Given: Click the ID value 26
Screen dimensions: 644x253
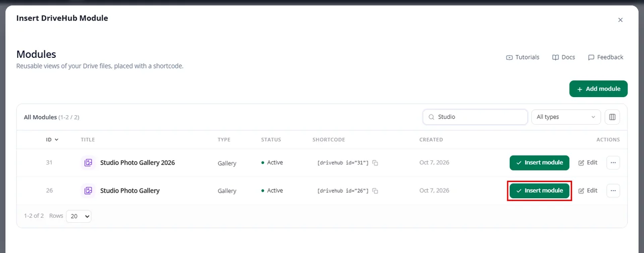Looking at the screenshot, I should click(x=49, y=191).
